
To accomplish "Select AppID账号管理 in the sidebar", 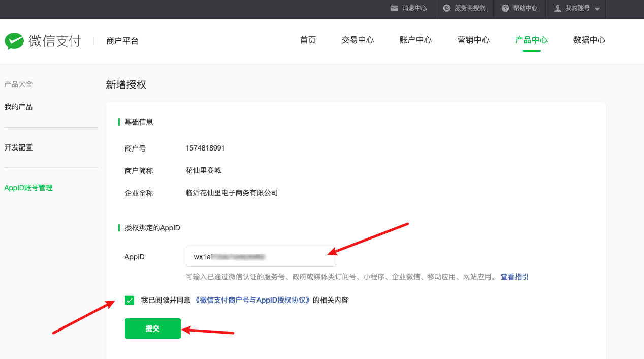I will coord(28,188).
